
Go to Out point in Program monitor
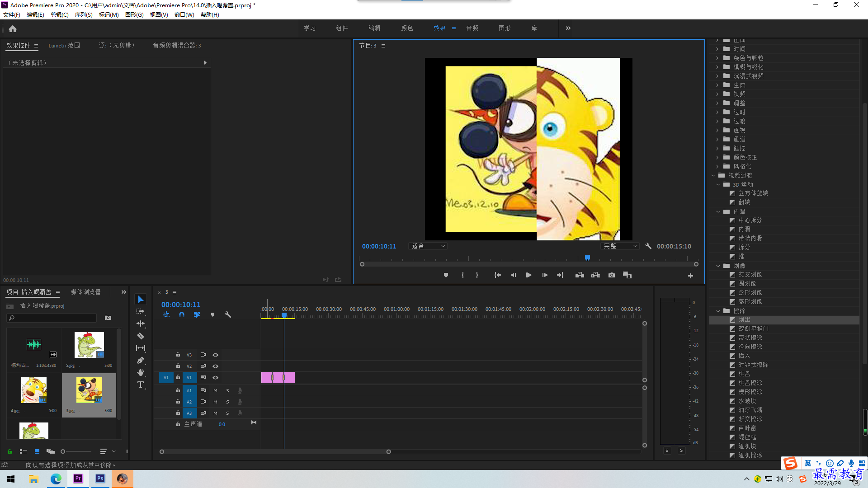tap(560, 275)
